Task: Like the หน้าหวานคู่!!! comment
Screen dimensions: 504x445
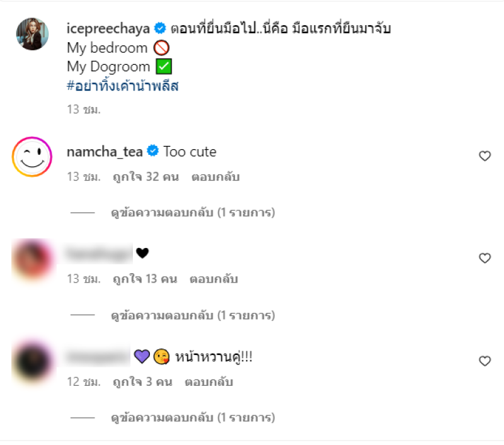Action: click(x=484, y=361)
